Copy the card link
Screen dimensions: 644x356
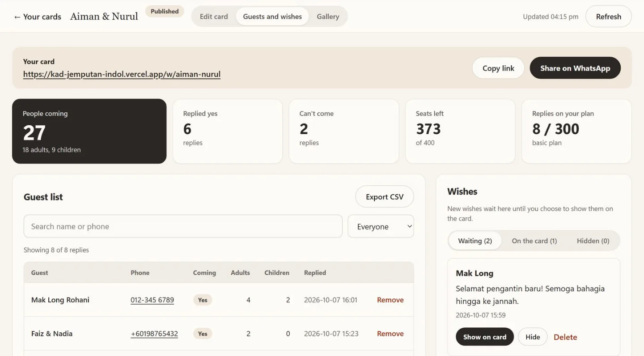(498, 68)
